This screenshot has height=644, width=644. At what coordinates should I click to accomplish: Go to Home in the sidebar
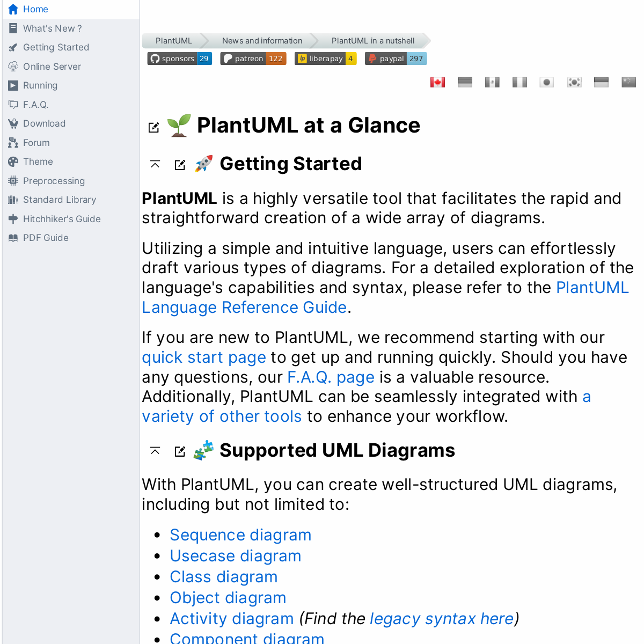(x=35, y=9)
